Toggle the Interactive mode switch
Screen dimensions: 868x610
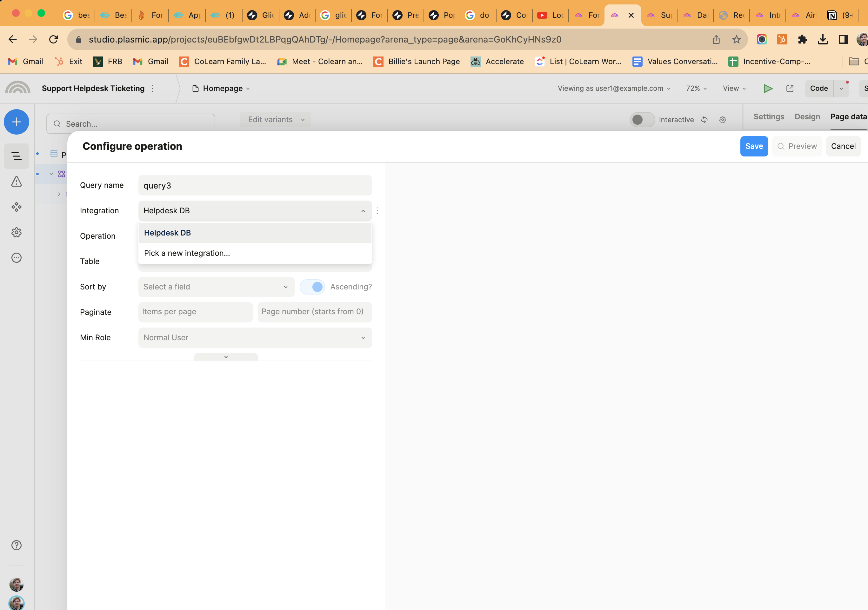click(642, 120)
